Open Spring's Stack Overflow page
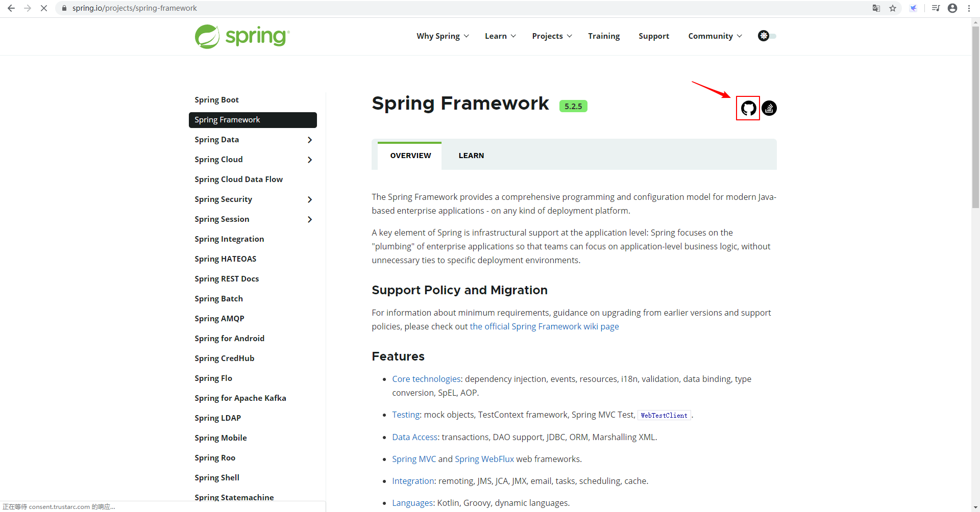This screenshot has height=512, width=980. click(x=769, y=108)
